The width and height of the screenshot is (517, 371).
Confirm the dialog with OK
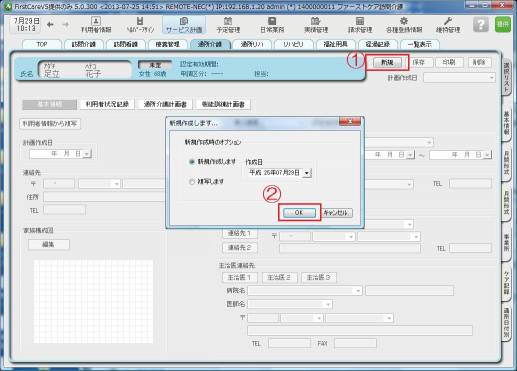[299, 213]
